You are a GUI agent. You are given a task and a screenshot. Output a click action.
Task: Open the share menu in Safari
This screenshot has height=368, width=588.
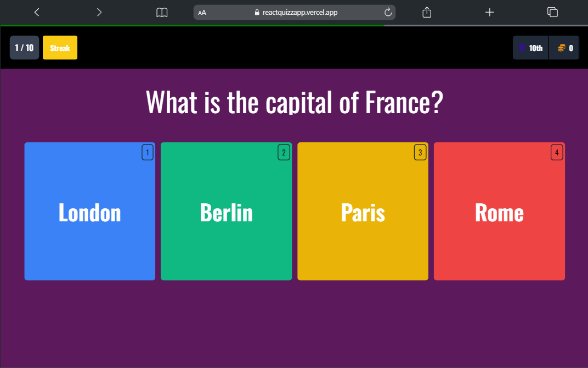[427, 12]
